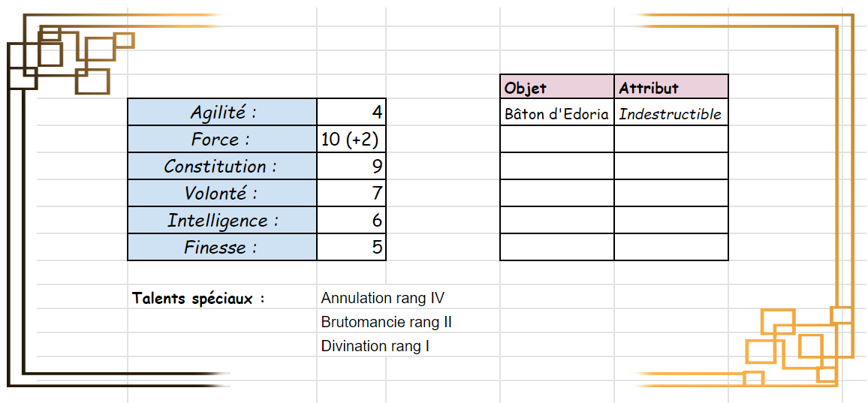Viewport: 868px width, 403px height.
Task: Click the Constitution value cell containing 9
Action: [x=351, y=167]
